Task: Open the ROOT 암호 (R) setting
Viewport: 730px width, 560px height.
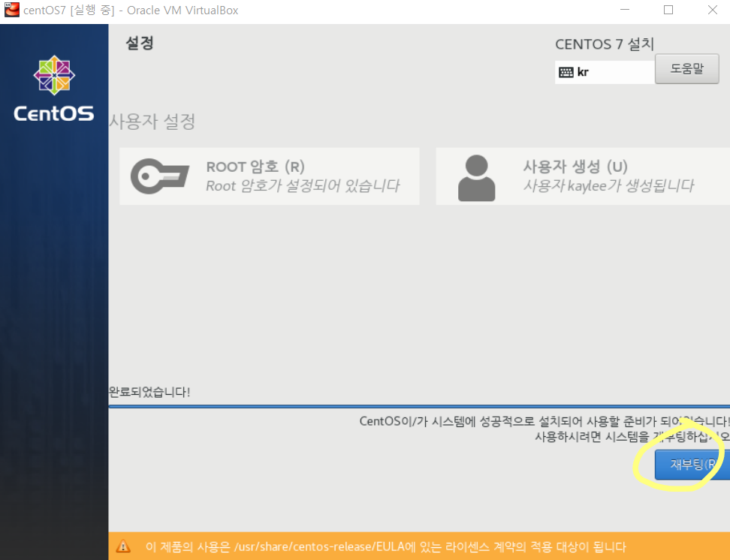Action: [x=269, y=176]
